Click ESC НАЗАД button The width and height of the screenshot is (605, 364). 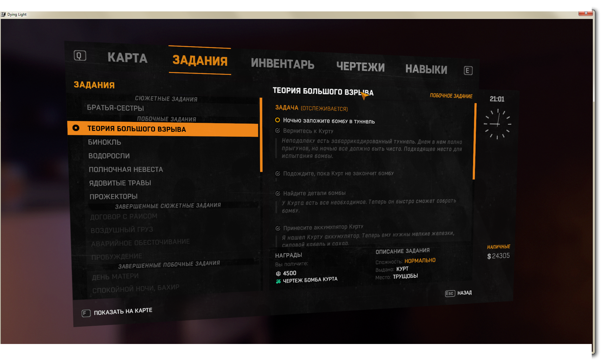pos(459,293)
